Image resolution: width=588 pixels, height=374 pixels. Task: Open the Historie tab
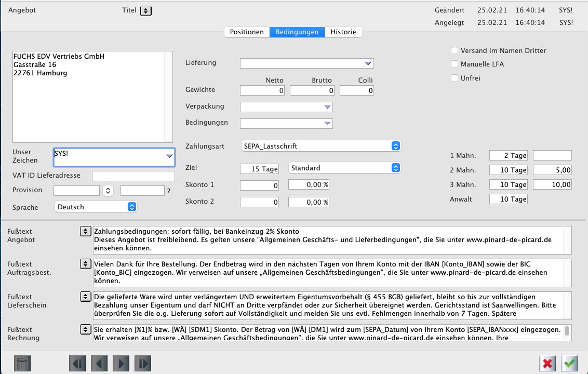(343, 32)
